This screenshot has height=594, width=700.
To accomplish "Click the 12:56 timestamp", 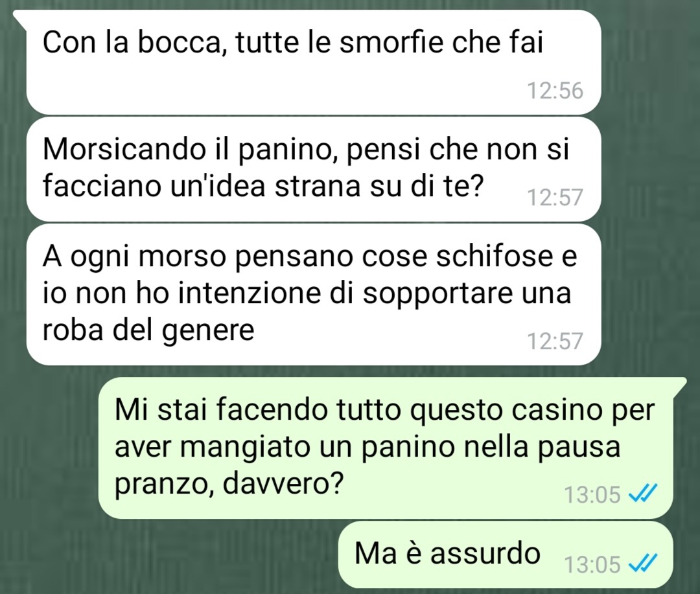I will [555, 91].
